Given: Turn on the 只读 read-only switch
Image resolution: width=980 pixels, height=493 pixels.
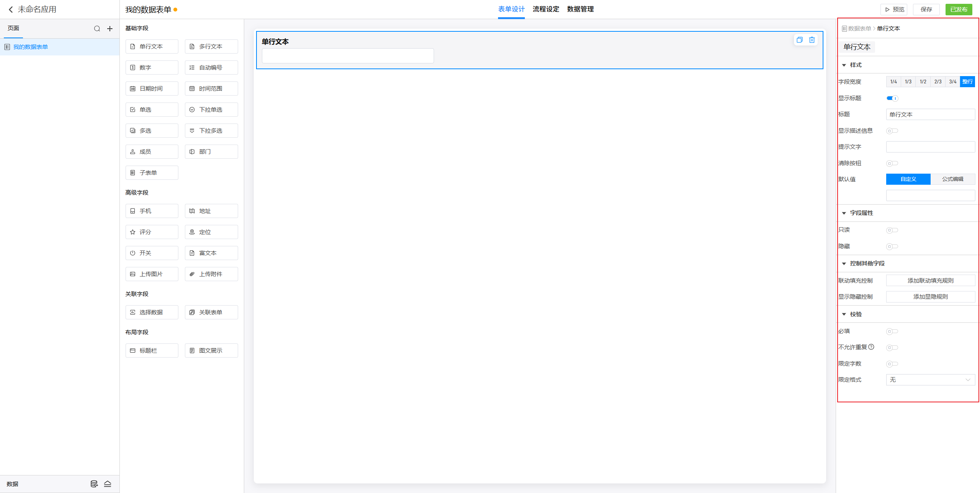Looking at the screenshot, I should (892, 230).
